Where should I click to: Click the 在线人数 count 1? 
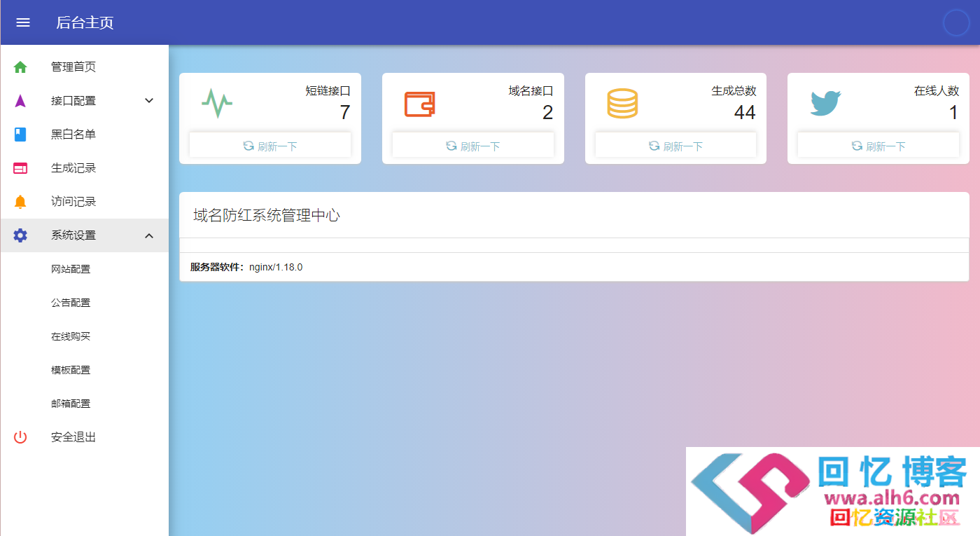(x=953, y=112)
